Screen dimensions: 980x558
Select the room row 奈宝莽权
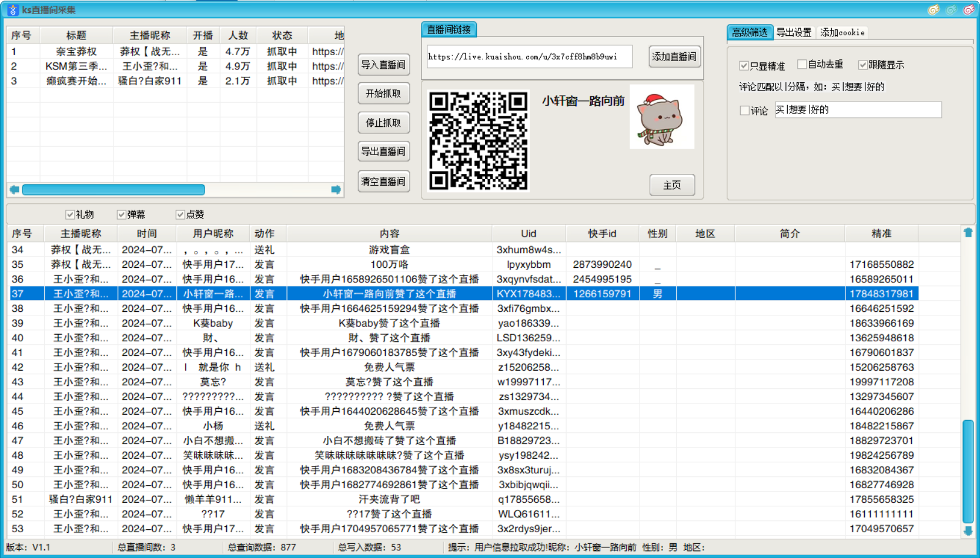click(x=175, y=52)
